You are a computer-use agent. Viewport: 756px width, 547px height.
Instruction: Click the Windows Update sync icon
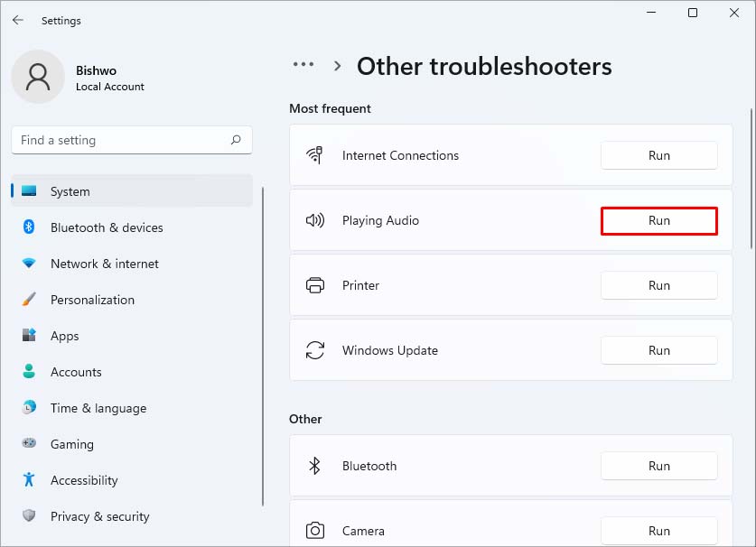pos(315,350)
